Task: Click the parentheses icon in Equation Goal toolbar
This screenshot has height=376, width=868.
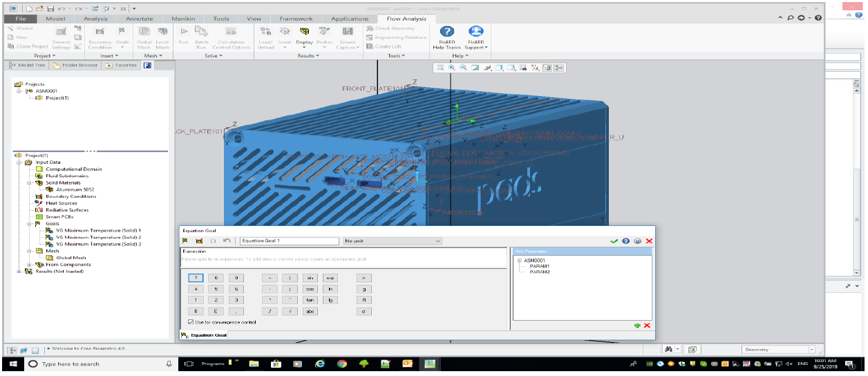Action: click(213, 241)
